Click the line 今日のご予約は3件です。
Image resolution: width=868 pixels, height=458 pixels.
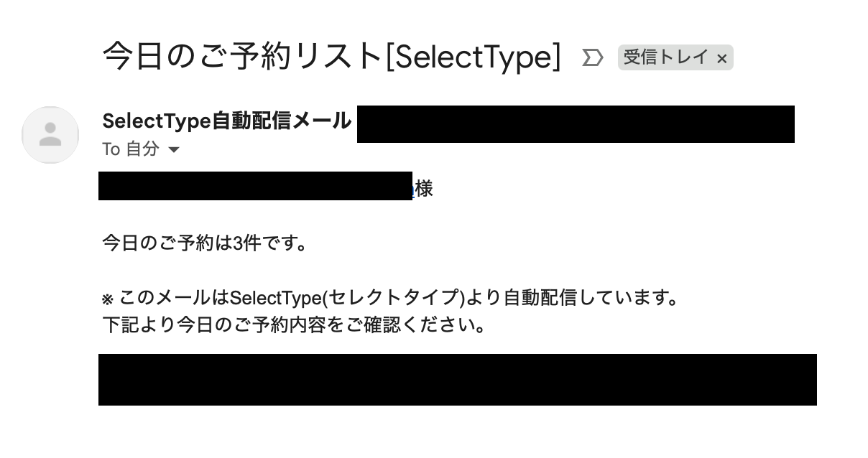tap(205, 243)
